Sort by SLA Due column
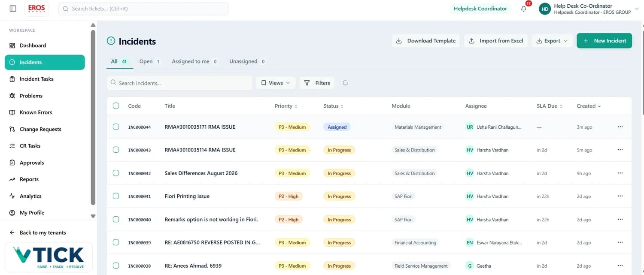This screenshot has width=644, height=275. pos(550,106)
